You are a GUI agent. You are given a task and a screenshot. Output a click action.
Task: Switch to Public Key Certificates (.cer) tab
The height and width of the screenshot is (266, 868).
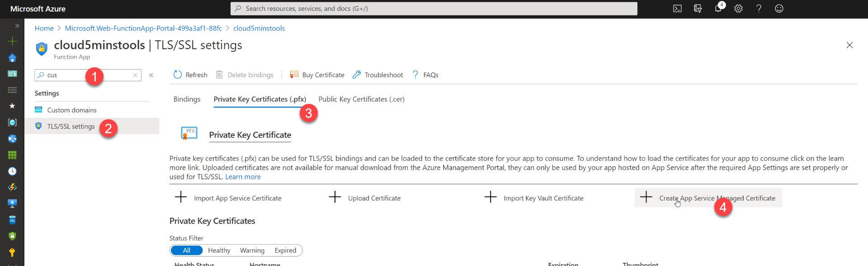(x=361, y=99)
